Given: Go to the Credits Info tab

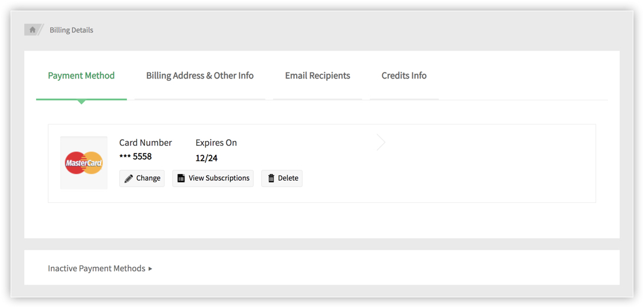Looking at the screenshot, I should [404, 76].
